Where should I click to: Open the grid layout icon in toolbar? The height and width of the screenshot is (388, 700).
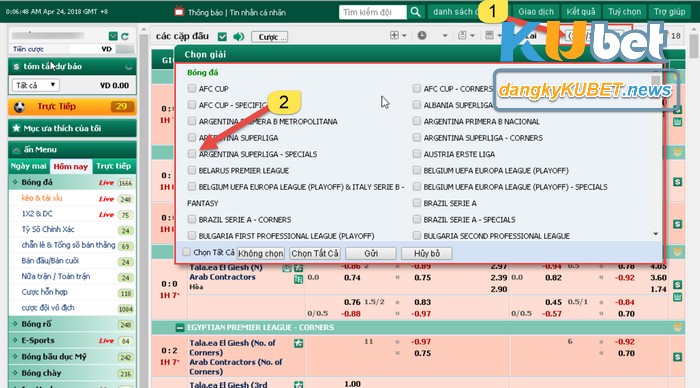click(x=394, y=35)
